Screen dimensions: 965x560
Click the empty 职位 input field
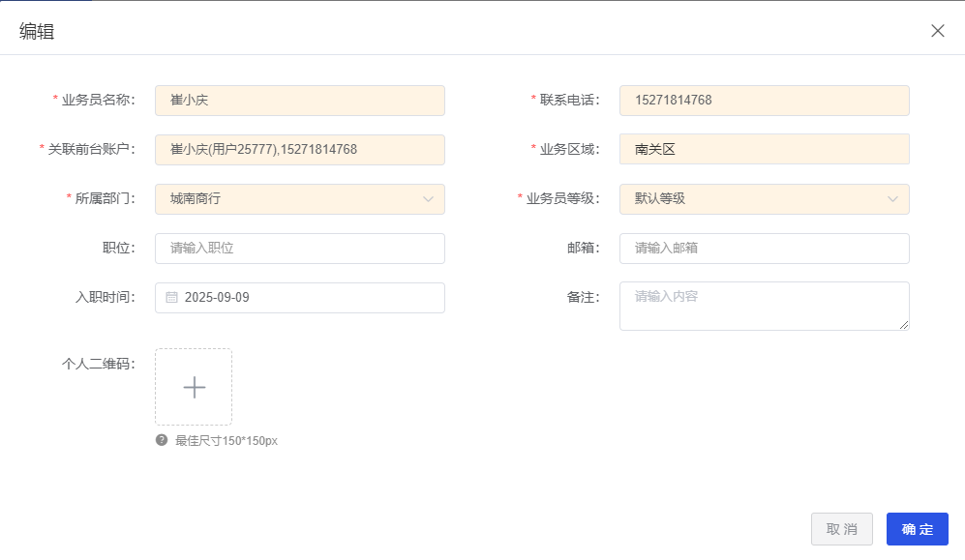click(300, 248)
